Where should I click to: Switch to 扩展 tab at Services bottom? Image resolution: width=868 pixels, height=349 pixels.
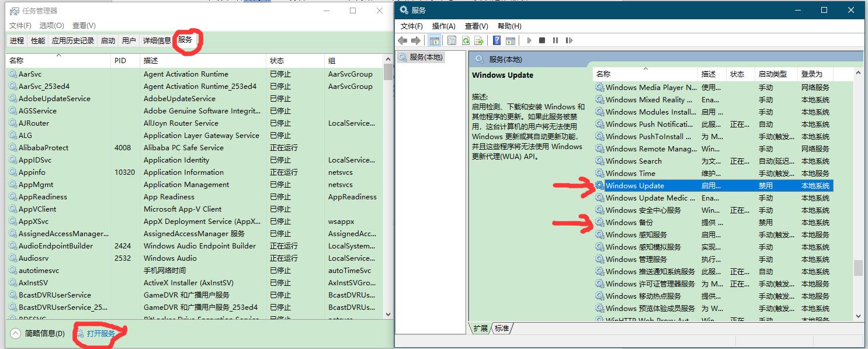click(x=481, y=329)
